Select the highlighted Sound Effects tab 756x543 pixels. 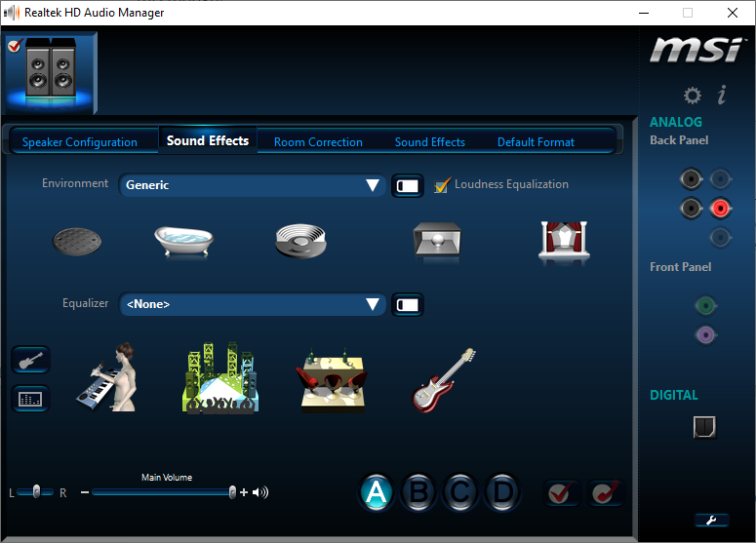pyautogui.click(x=208, y=140)
